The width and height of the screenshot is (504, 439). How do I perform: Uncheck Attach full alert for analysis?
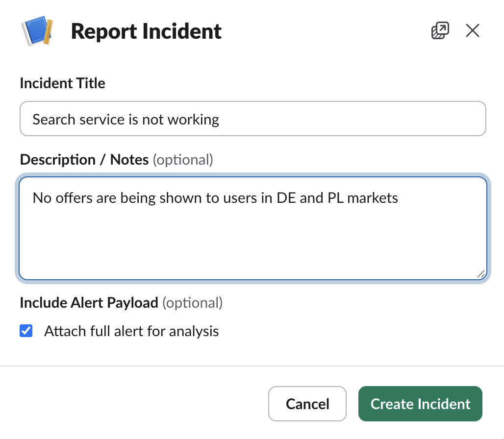coord(25,331)
